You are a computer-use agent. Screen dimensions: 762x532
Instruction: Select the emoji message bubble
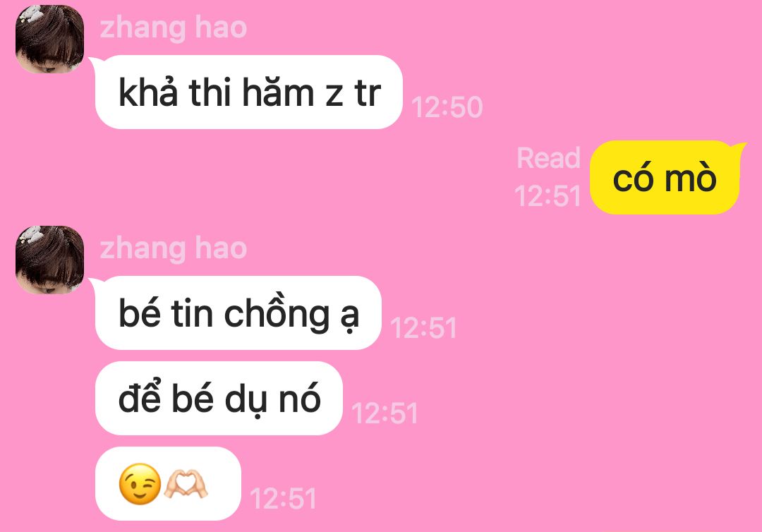coord(168,484)
